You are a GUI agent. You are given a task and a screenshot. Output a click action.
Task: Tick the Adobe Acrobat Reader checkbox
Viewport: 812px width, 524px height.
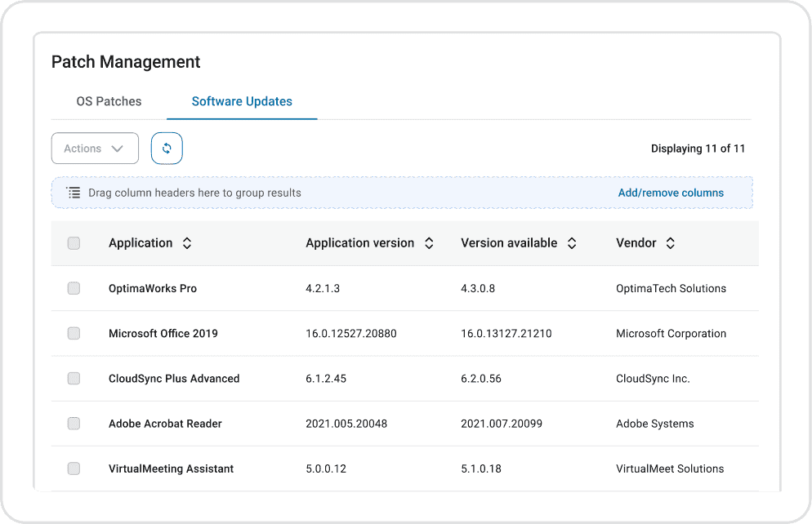point(74,423)
